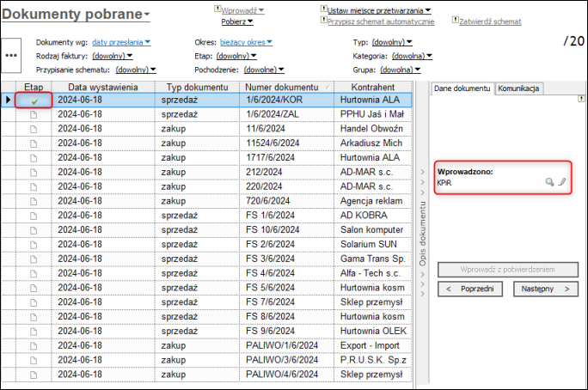
Task: Open Przypisanie schematu (dowolny) dropdown
Action: click(x=136, y=70)
